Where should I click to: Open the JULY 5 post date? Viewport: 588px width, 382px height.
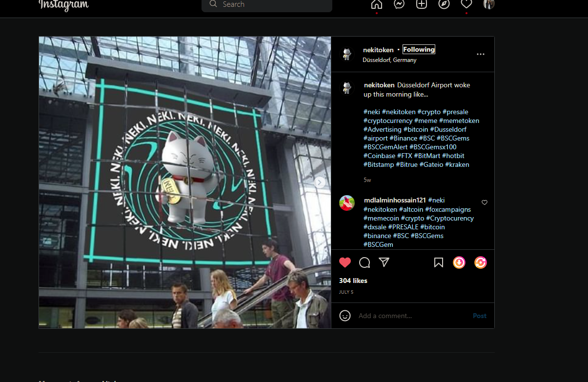346,292
